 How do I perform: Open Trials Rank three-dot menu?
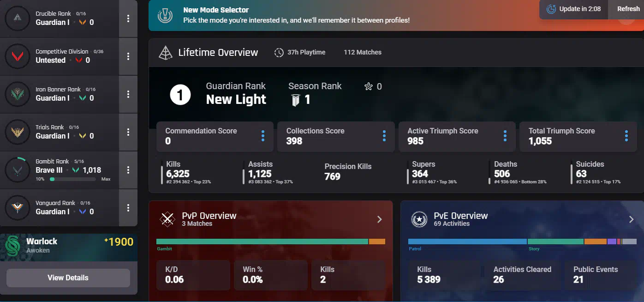128,132
